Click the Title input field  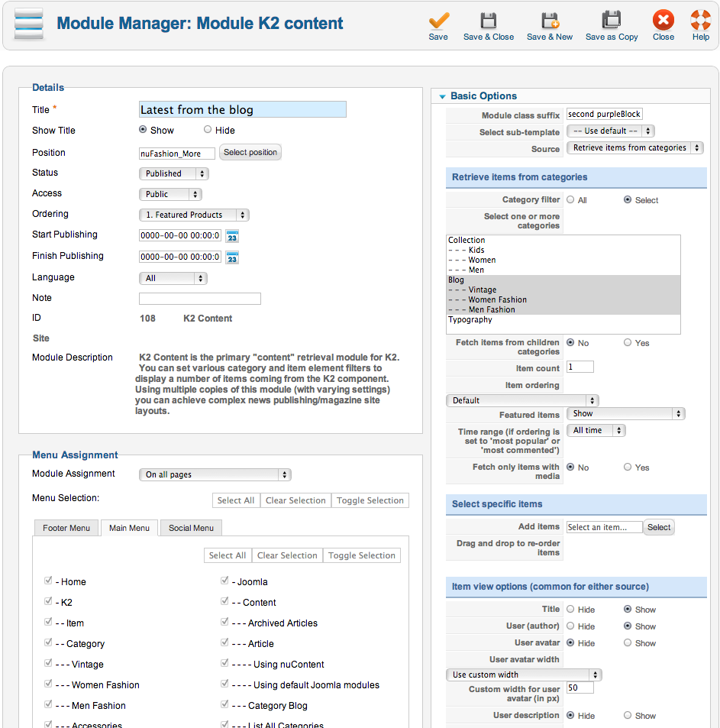click(243, 109)
